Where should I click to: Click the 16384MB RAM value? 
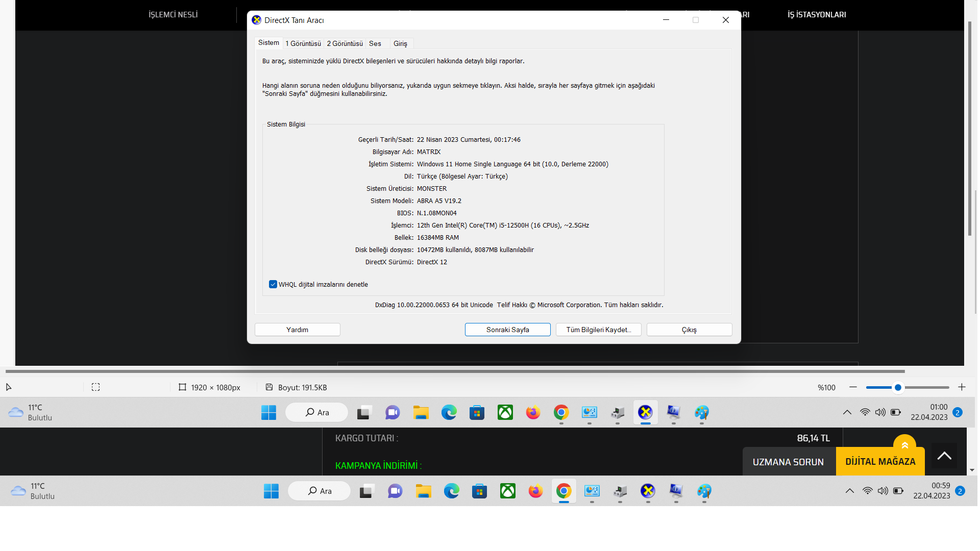point(438,238)
